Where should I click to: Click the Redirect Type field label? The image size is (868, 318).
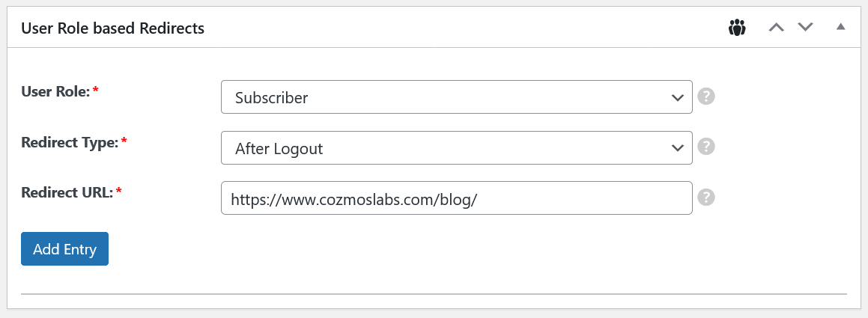70,141
